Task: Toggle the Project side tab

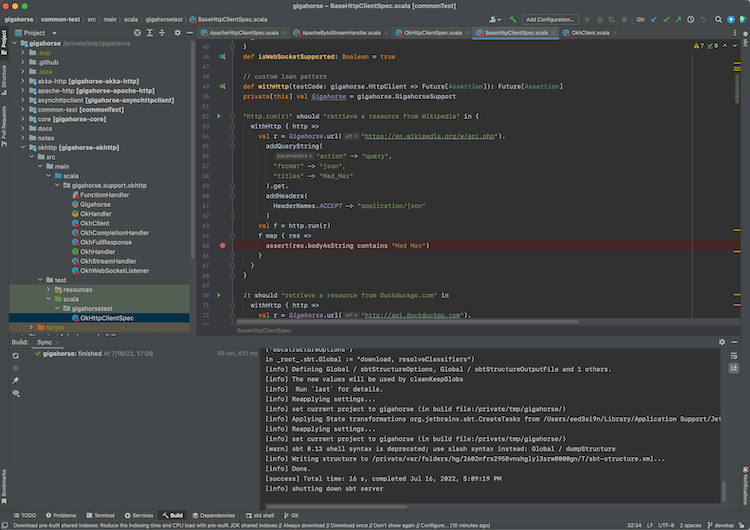Action: (4, 42)
